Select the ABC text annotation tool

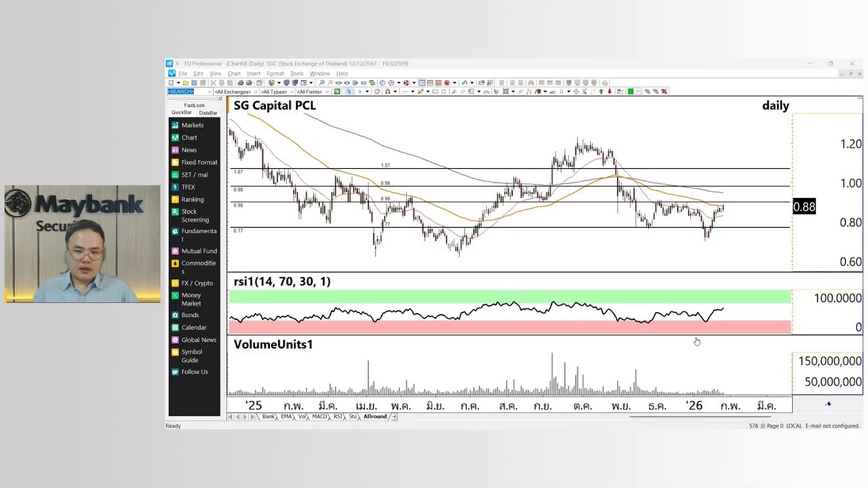click(x=553, y=91)
